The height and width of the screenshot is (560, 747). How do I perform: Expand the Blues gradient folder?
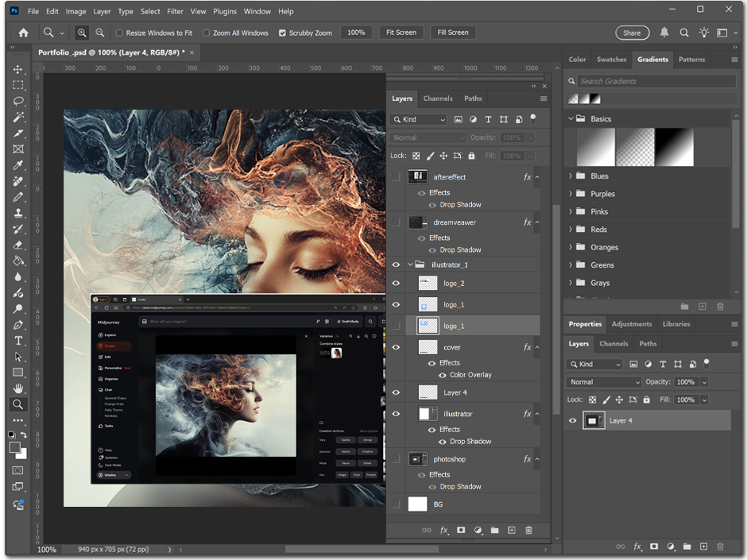571,176
